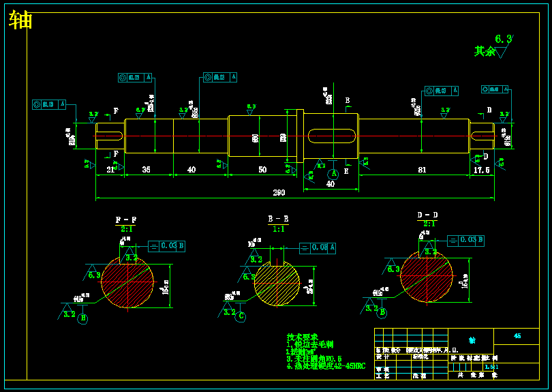The image size is (552, 392).
Task: Select section letter D above the right shaft end
Action: (x=489, y=110)
